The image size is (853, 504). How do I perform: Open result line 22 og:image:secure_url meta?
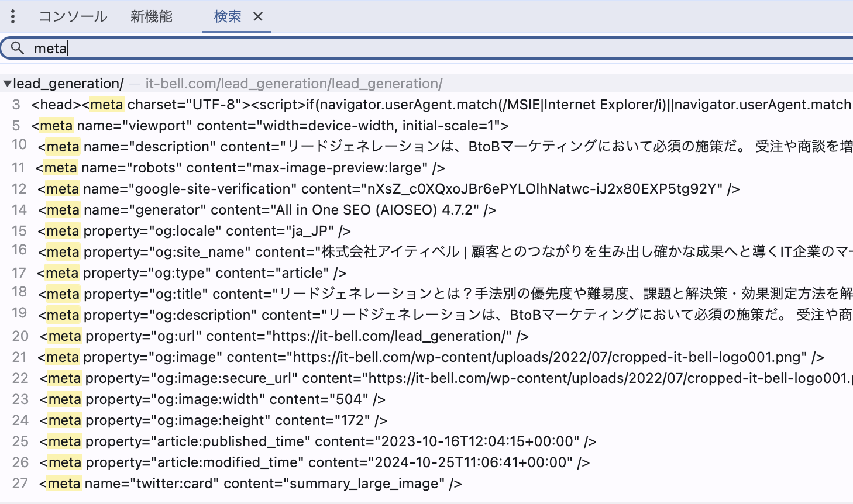[426, 378]
